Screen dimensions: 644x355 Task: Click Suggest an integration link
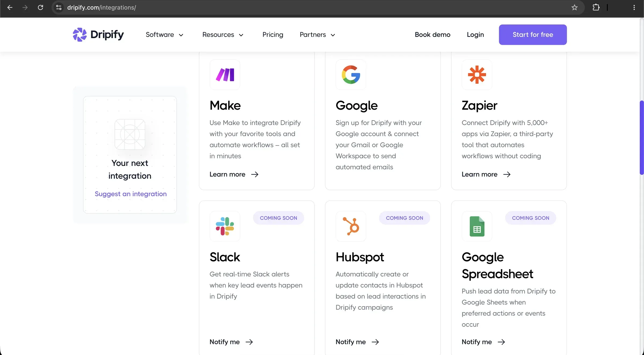(x=131, y=194)
